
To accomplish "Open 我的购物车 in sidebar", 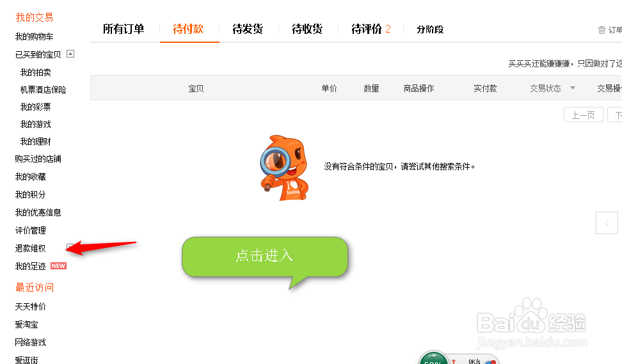I will coord(34,36).
